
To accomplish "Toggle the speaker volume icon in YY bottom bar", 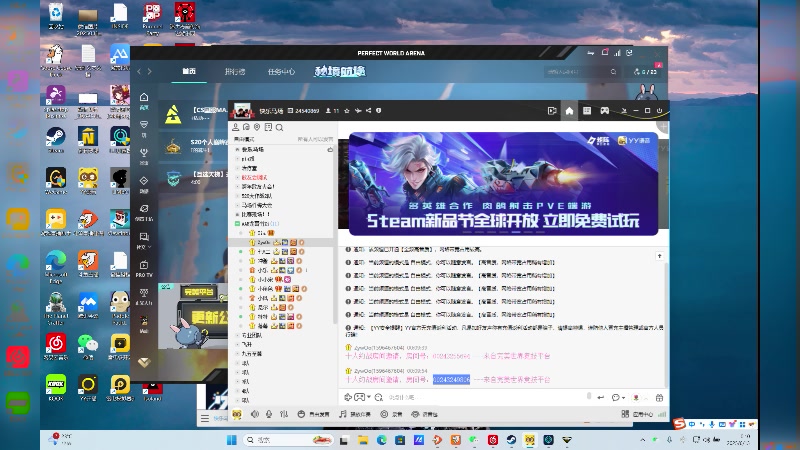I will (x=255, y=414).
